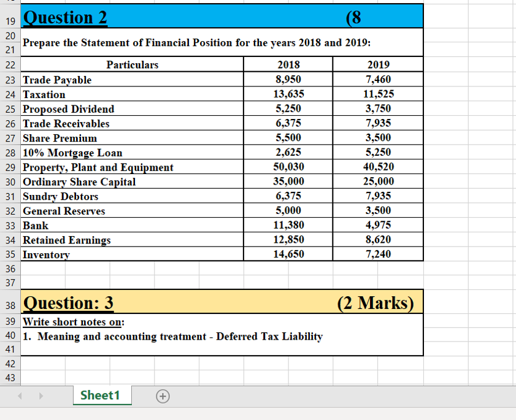Select the Question: 3 heading cell

[x=222, y=302]
